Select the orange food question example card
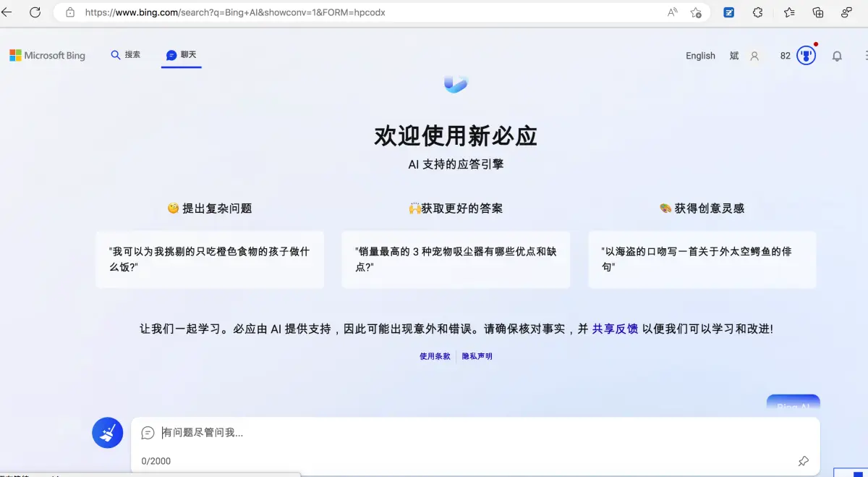Image resolution: width=868 pixels, height=477 pixels. click(x=210, y=259)
